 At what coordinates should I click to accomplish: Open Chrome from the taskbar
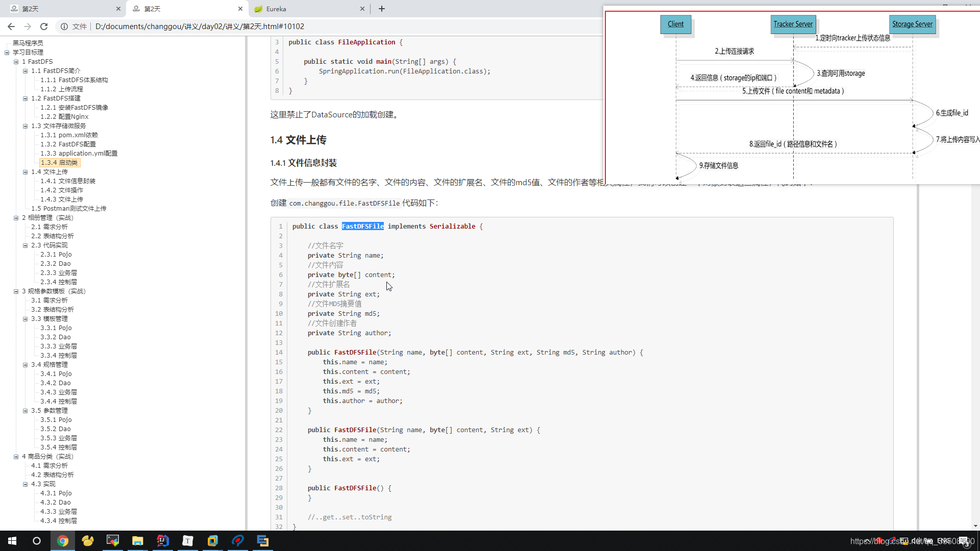click(63, 541)
